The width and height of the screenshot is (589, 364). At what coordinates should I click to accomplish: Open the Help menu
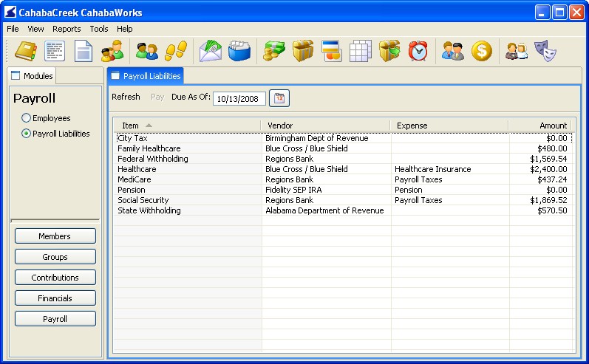point(124,29)
